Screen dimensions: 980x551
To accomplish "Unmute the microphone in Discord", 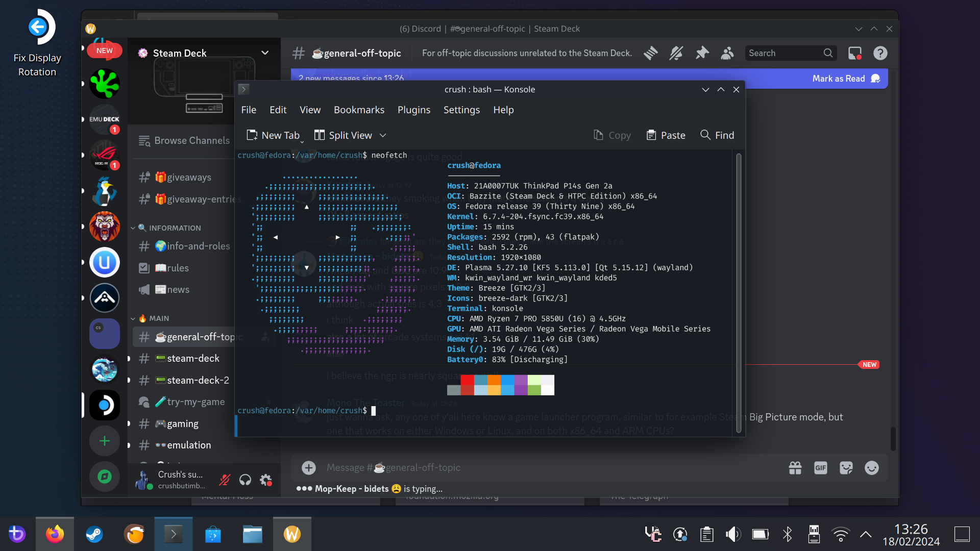I will [225, 480].
